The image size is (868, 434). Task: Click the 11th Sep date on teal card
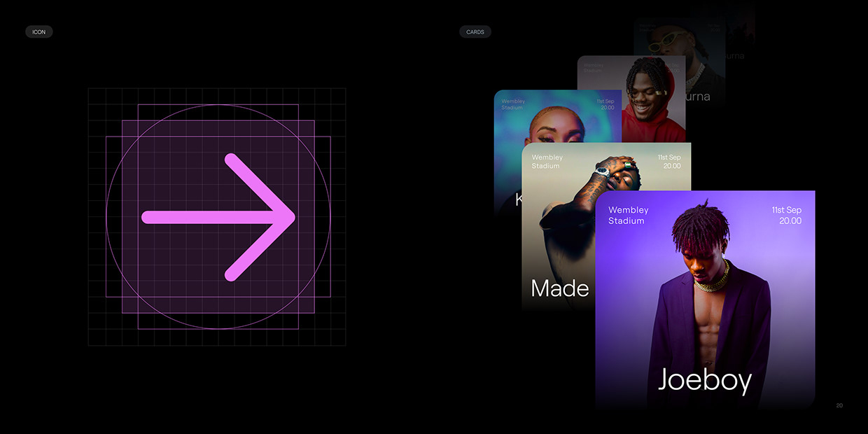(605, 104)
